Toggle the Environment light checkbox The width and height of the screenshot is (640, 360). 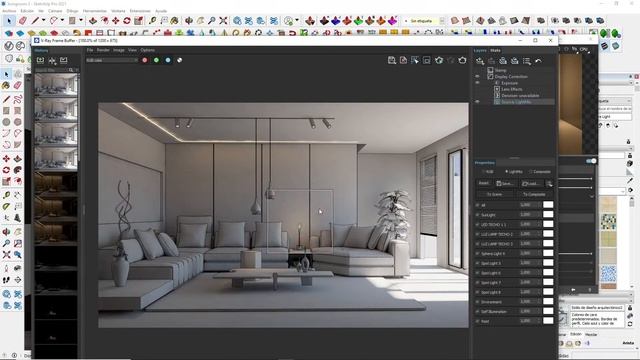pyautogui.click(x=478, y=302)
